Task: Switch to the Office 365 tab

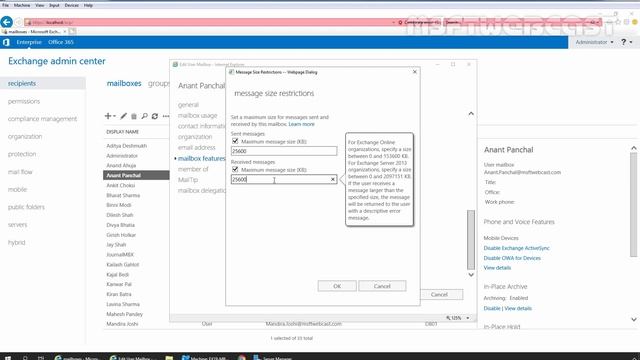Action: tap(61, 42)
